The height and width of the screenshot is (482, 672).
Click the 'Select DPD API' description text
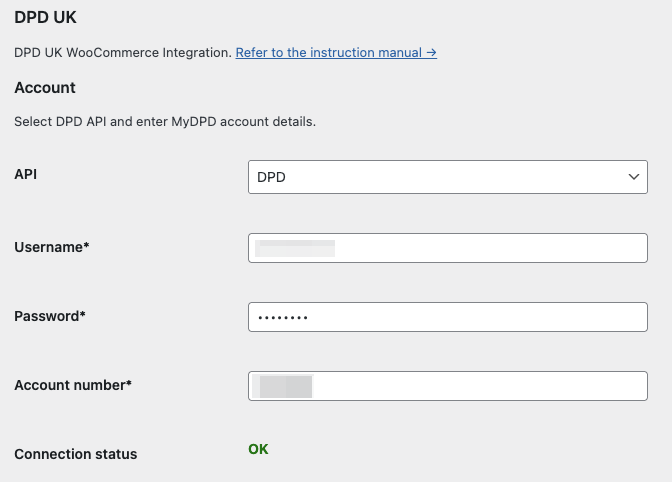(165, 122)
